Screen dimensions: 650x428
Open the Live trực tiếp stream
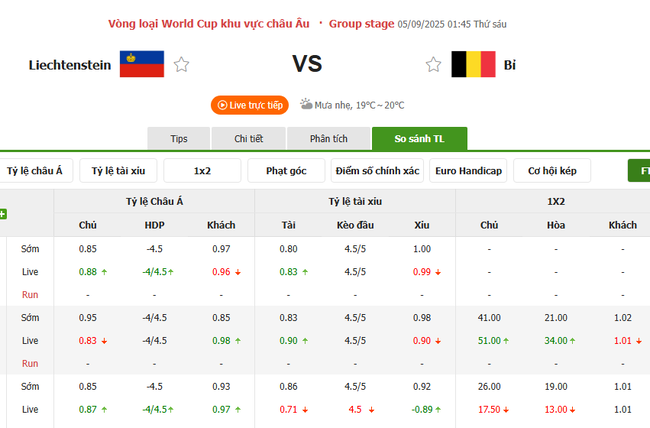click(x=249, y=105)
